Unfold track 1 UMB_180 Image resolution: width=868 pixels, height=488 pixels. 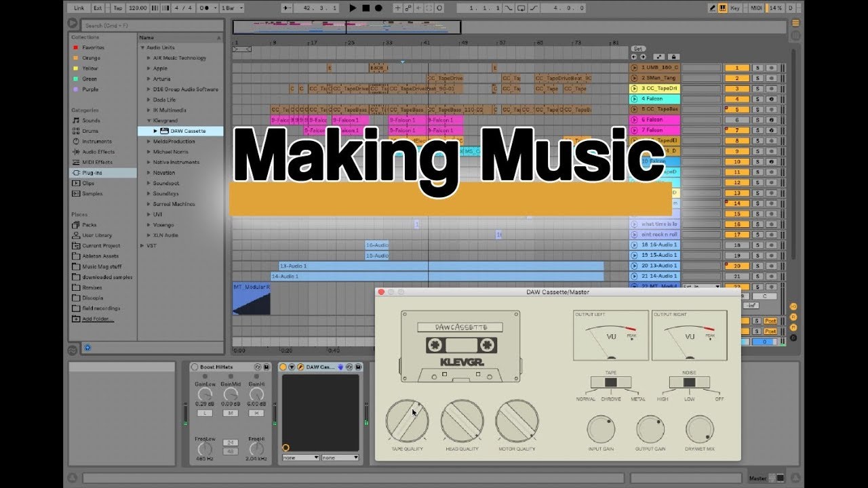coord(635,68)
